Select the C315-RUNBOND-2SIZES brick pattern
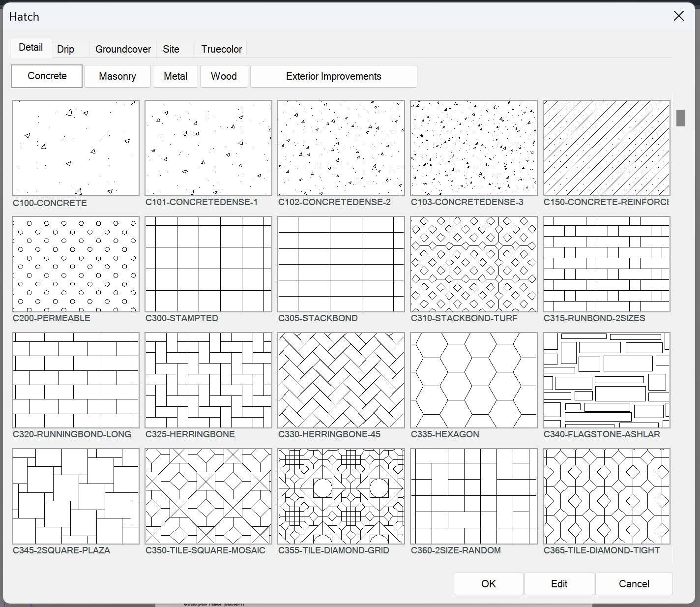700x607 pixels. click(x=607, y=264)
